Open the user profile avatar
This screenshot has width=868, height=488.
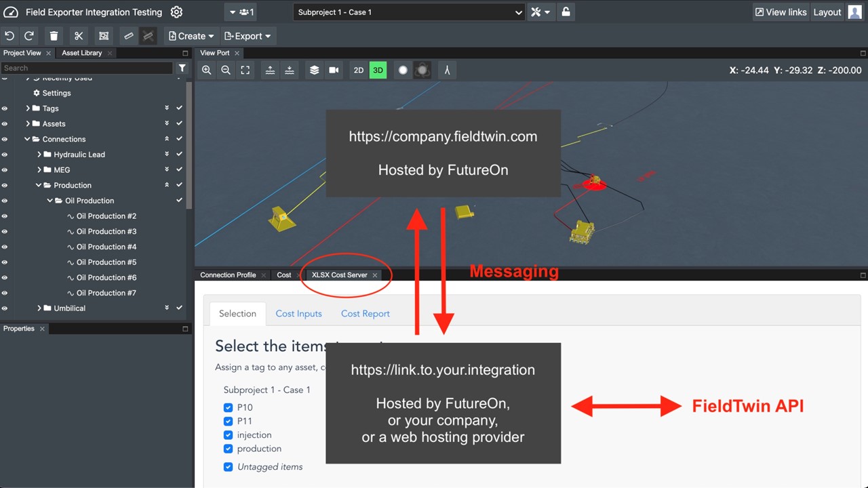854,12
